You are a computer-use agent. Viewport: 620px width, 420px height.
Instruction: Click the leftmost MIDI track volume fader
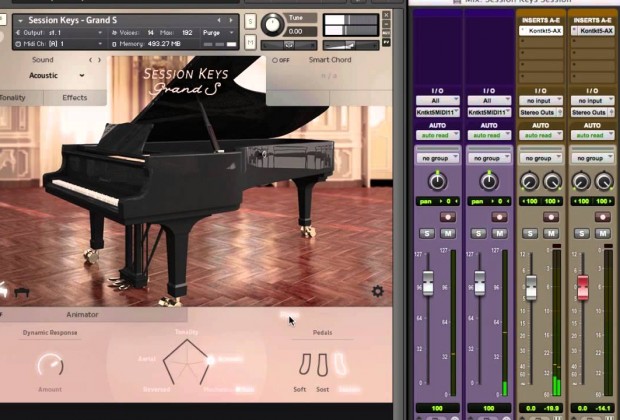428,283
